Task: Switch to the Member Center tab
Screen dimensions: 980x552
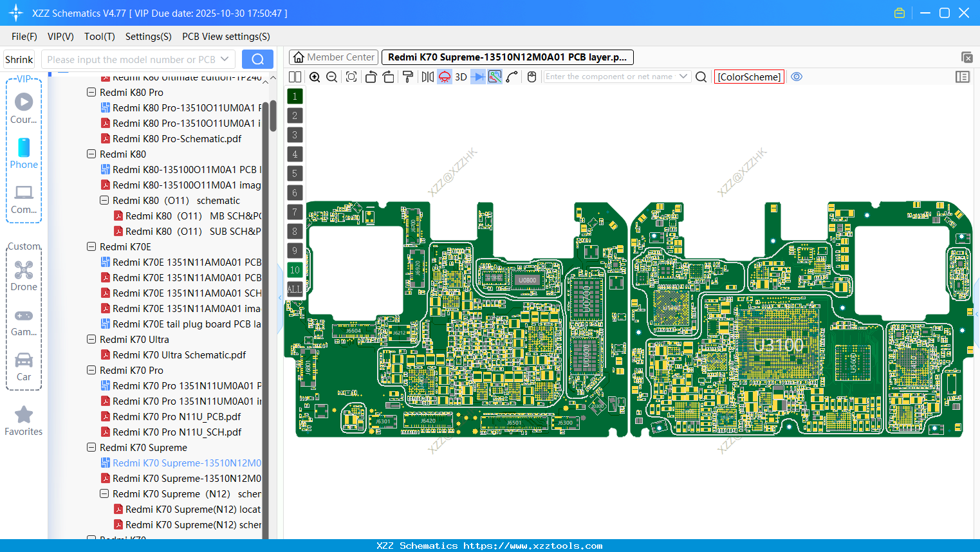Action: [333, 57]
